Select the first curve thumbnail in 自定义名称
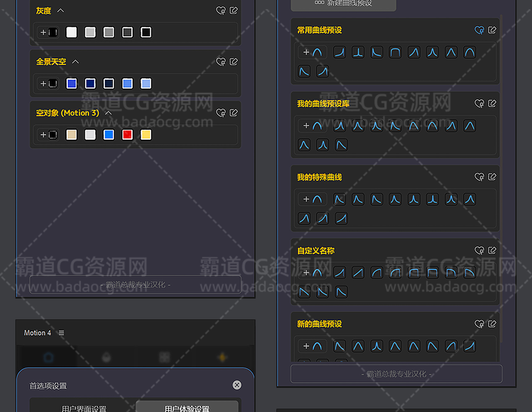This screenshot has height=412, width=532. coord(340,273)
